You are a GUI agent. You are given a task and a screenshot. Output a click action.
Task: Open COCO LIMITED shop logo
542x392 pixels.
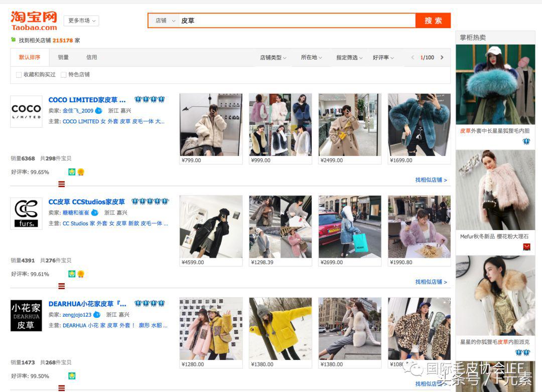pos(26,112)
